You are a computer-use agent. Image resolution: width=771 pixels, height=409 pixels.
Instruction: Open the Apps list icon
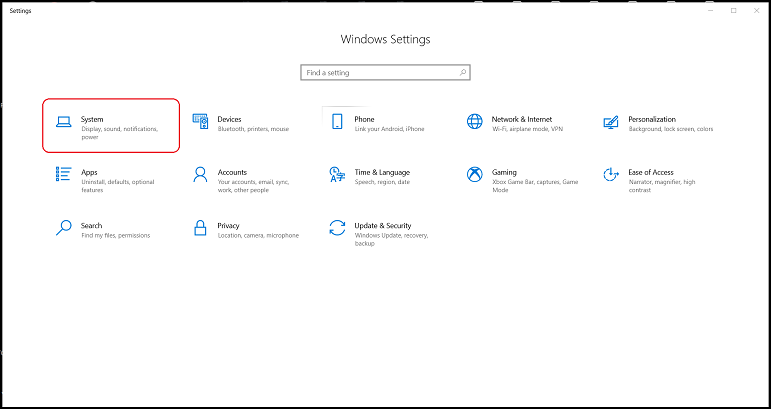pyautogui.click(x=63, y=175)
